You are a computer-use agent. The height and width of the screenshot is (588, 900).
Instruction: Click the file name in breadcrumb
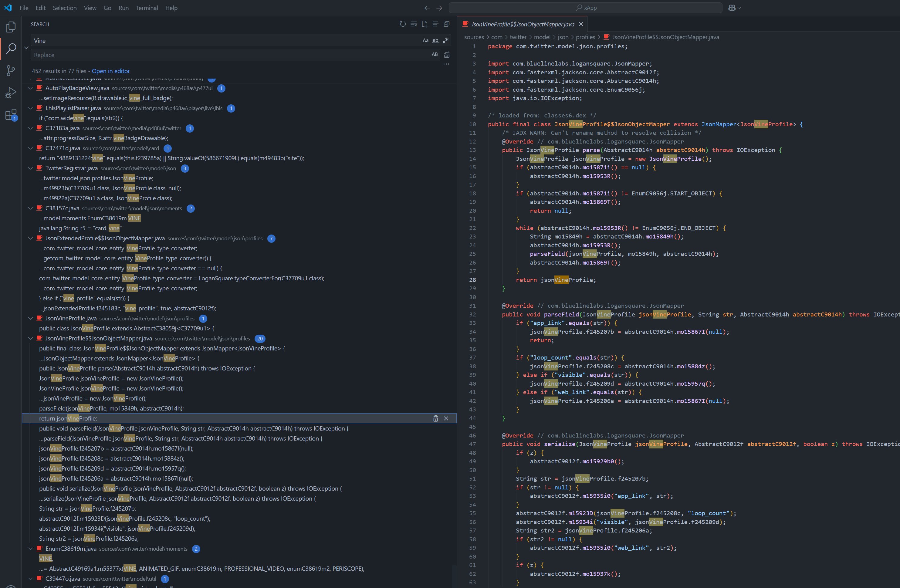(x=665, y=37)
